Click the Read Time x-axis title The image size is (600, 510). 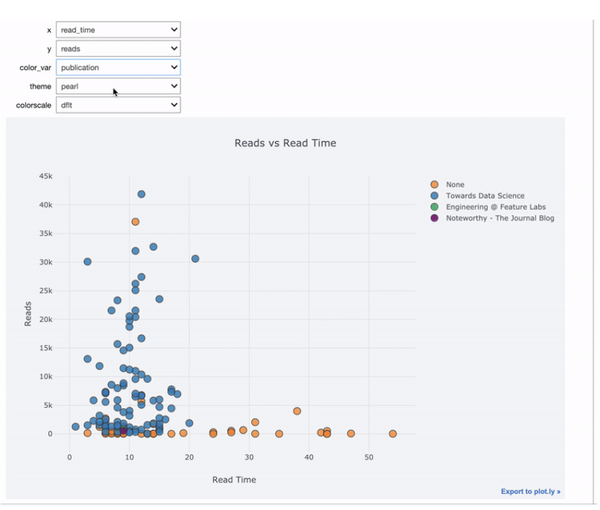tap(234, 480)
